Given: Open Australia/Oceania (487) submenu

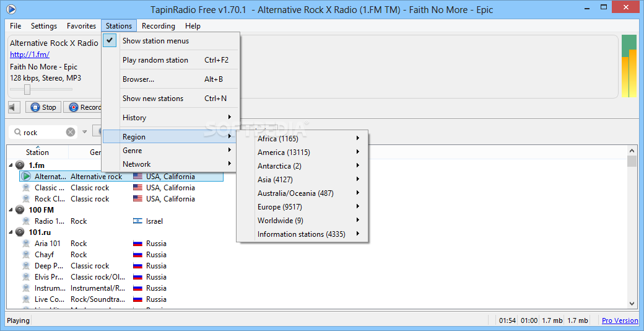Looking at the screenshot, I should click(x=302, y=193).
